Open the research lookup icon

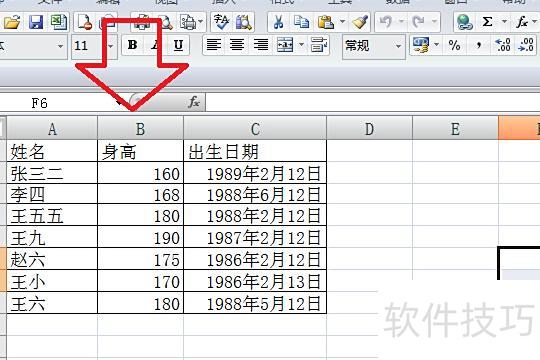tap(244, 22)
